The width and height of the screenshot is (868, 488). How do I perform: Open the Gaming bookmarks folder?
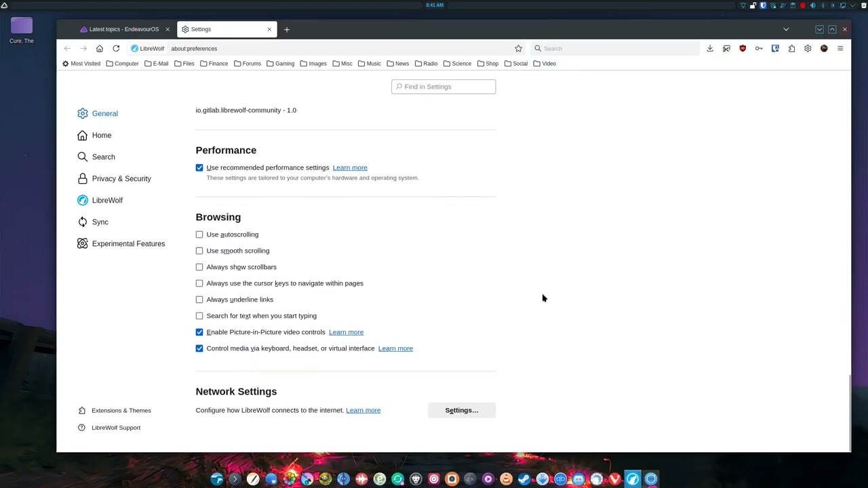[280, 64]
